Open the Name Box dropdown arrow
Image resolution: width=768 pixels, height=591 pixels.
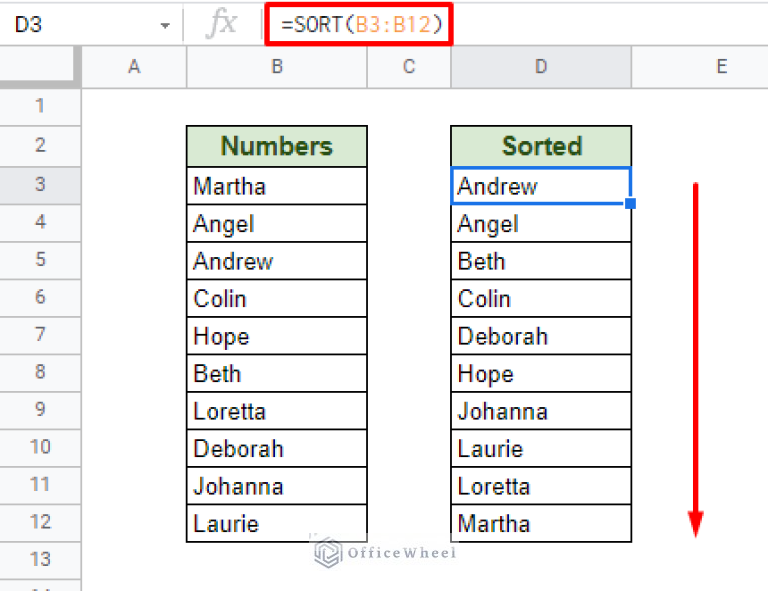pyautogui.click(x=164, y=25)
